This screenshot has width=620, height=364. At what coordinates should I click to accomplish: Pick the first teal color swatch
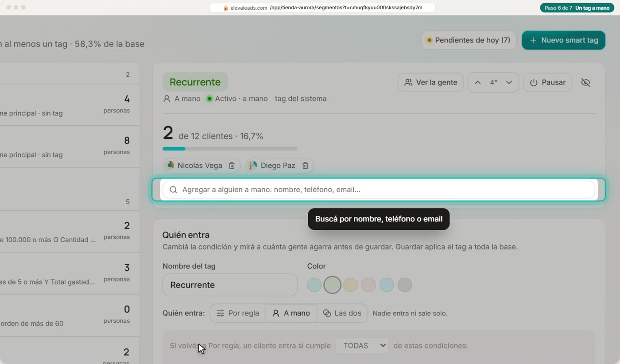click(x=314, y=285)
